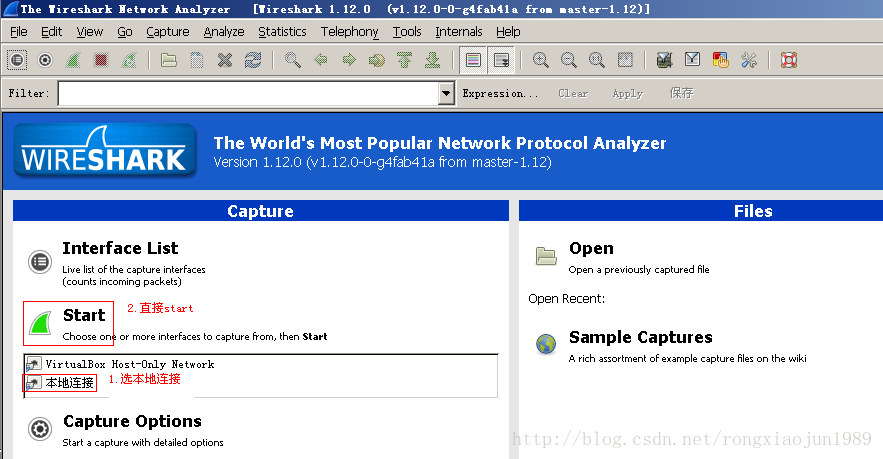Click Open to load a captured file
The height and width of the screenshot is (459, 883).
[591, 248]
